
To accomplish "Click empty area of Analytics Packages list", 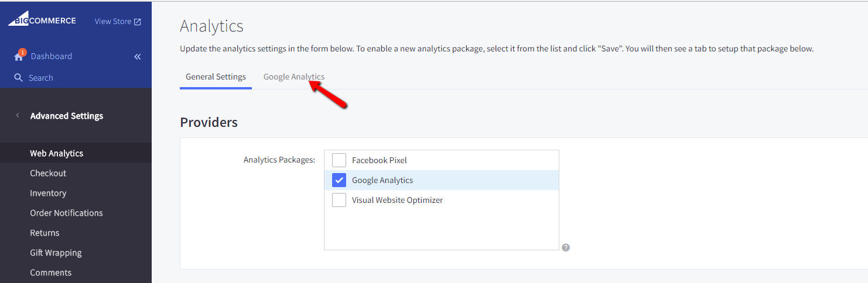I will [442, 229].
